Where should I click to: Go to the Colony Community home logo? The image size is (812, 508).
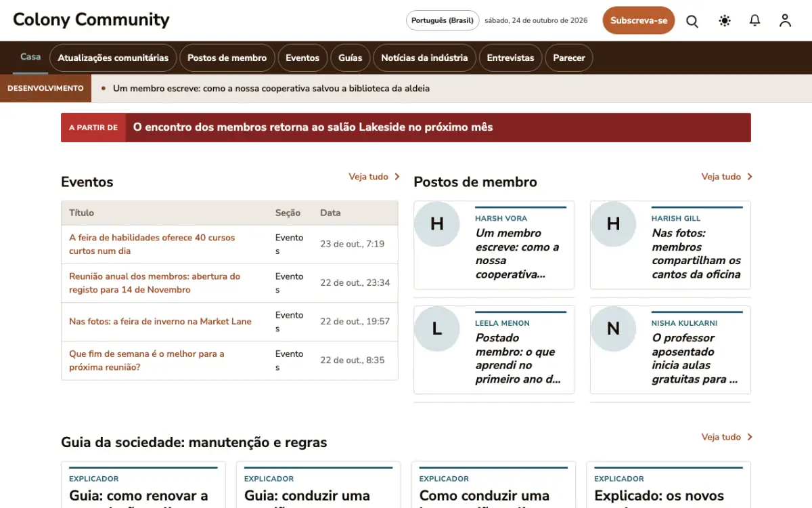coord(91,20)
